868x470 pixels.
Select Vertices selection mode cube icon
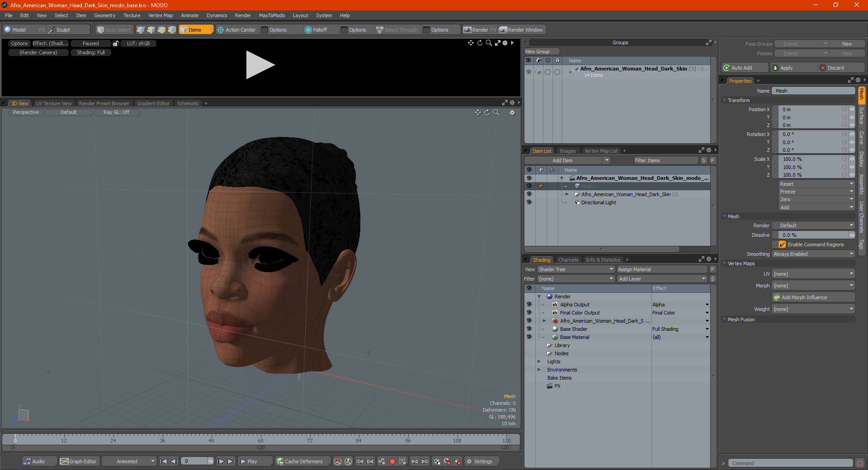coord(141,30)
